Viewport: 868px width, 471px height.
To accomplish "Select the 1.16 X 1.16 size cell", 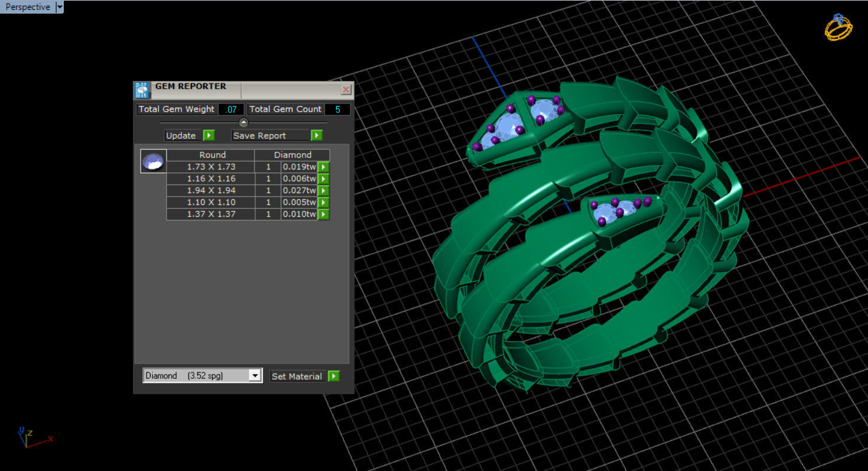I will point(211,178).
